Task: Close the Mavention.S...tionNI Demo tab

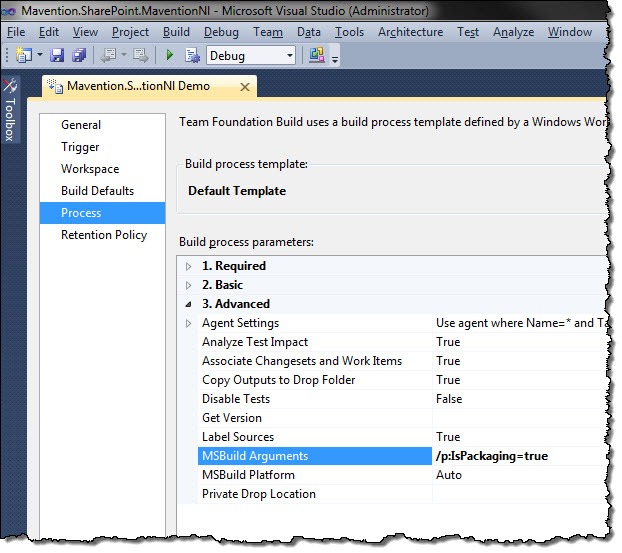Action: click(x=245, y=87)
